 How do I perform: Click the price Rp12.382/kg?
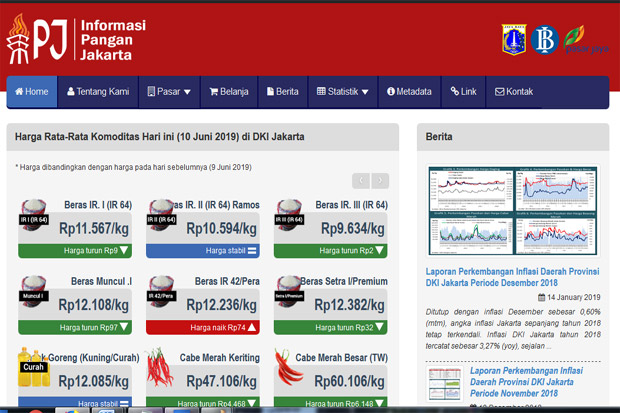(350, 305)
